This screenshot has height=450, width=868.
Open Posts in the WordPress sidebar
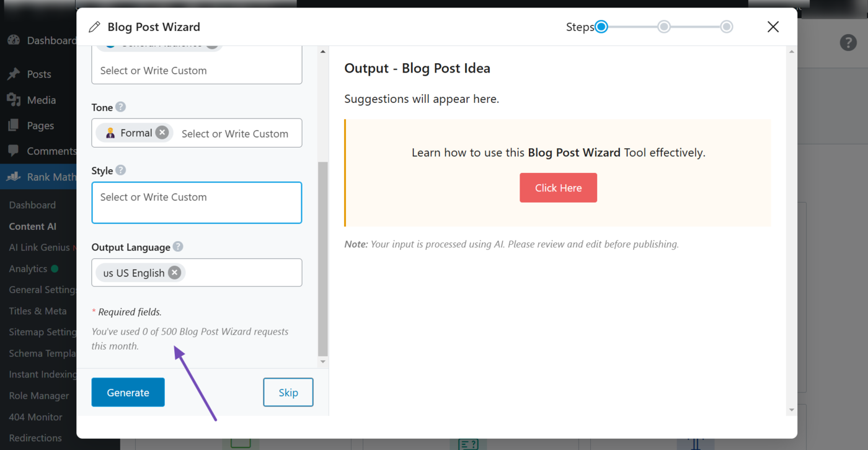pos(39,74)
